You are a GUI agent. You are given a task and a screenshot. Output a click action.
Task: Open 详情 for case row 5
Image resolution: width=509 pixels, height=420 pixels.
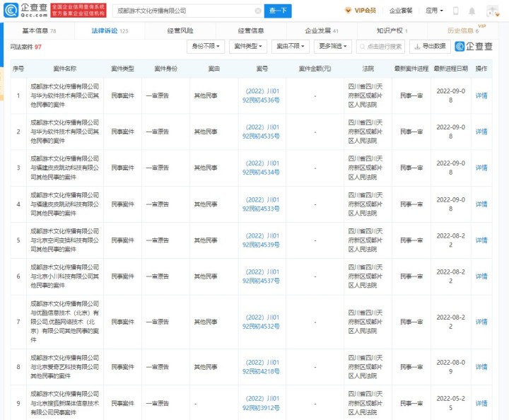(481, 240)
